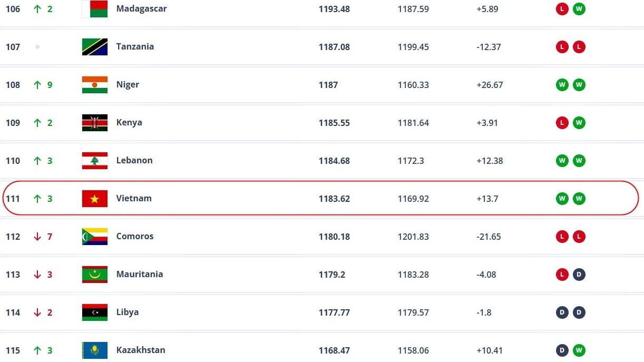Click the red down arrow beside Comoros

pyautogui.click(x=37, y=237)
